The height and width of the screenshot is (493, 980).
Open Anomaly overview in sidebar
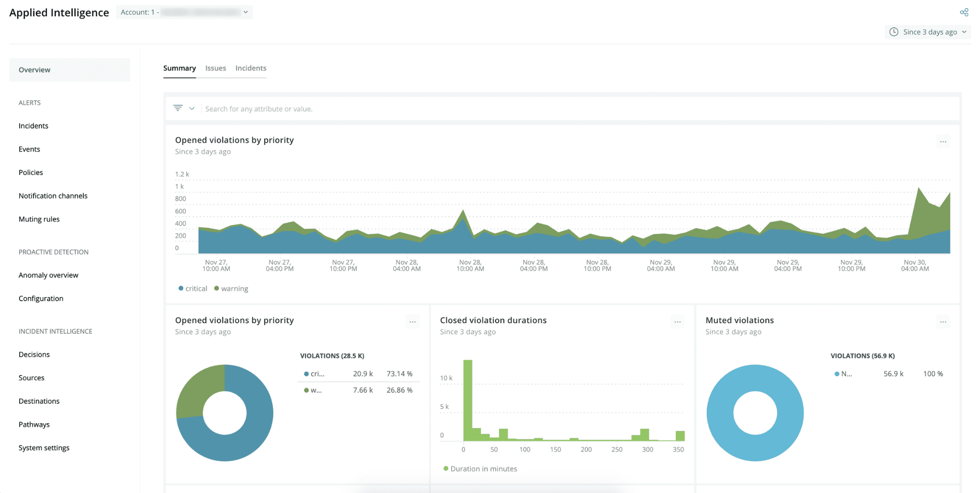pyautogui.click(x=48, y=275)
